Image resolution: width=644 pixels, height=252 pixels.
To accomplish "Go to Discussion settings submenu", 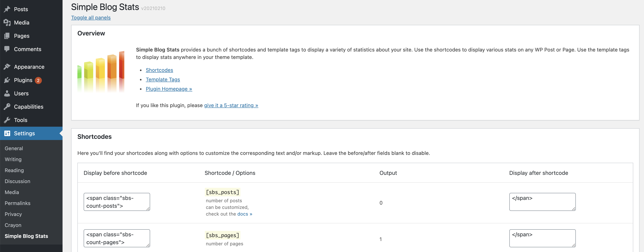I will (x=18, y=181).
